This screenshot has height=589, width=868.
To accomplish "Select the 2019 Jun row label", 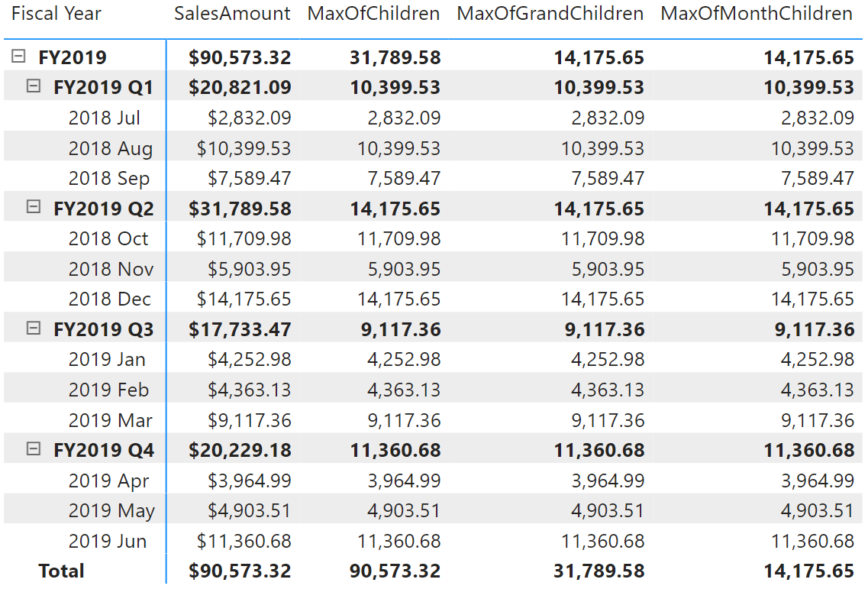I will pos(108,541).
